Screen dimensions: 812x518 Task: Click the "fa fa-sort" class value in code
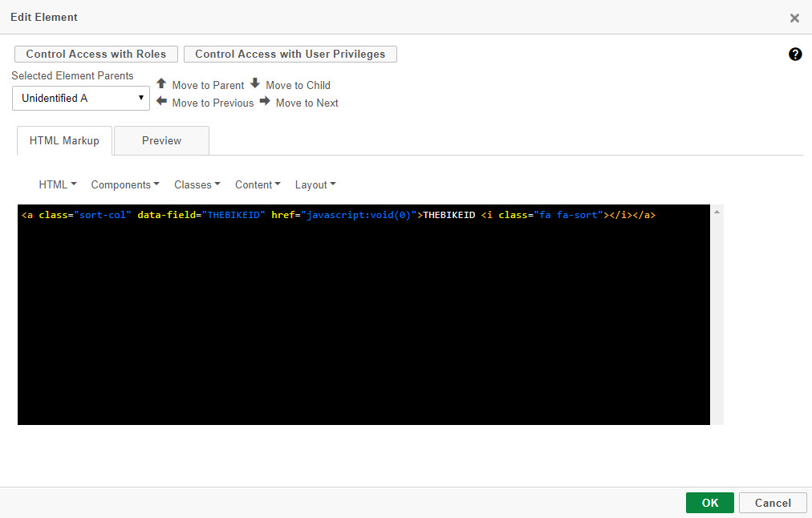[x=568, y=215]
